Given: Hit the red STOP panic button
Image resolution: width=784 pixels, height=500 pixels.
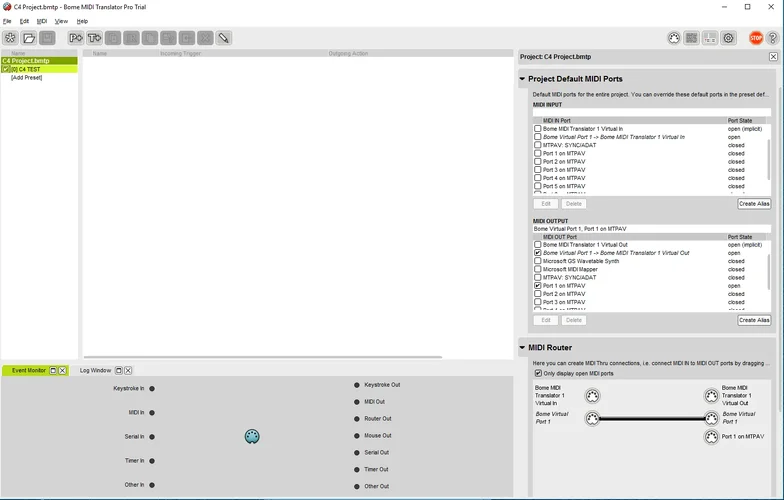Looking at the screenshot, I should [x=756, y=38].
